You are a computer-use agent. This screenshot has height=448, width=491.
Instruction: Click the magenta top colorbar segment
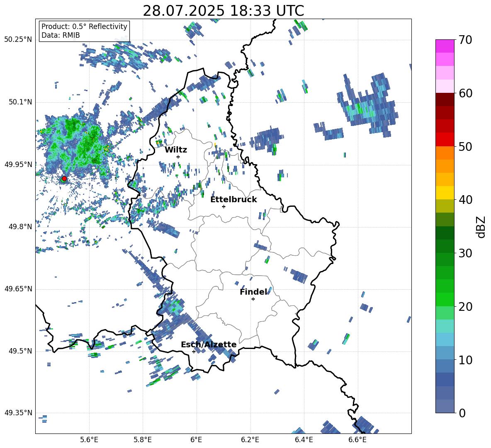click(445, 46)
